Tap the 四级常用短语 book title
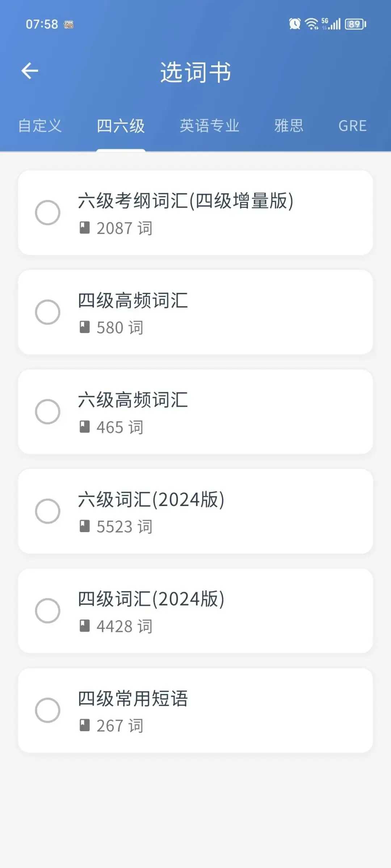 pos(133,699)
